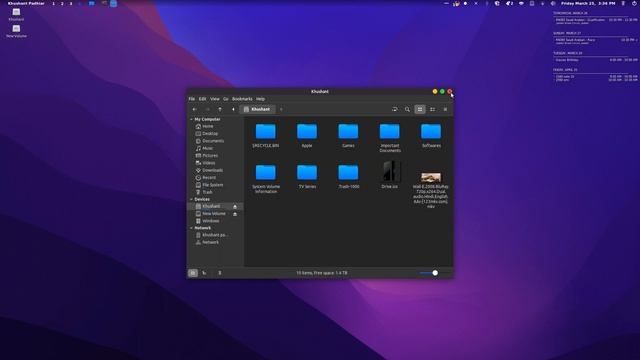Switch to icon view in the toolbar
The image size is (640, 360).
pyautogui.click(x=420, y=109)
